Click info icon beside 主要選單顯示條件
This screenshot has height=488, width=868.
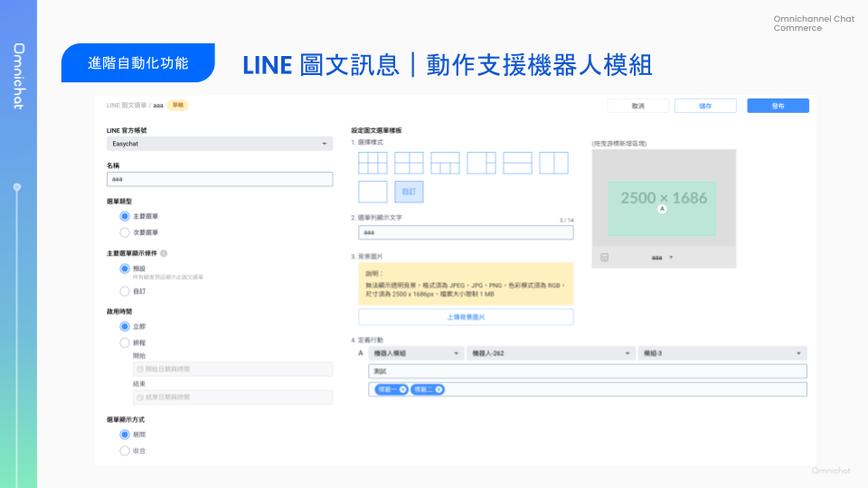pos(164,254)
